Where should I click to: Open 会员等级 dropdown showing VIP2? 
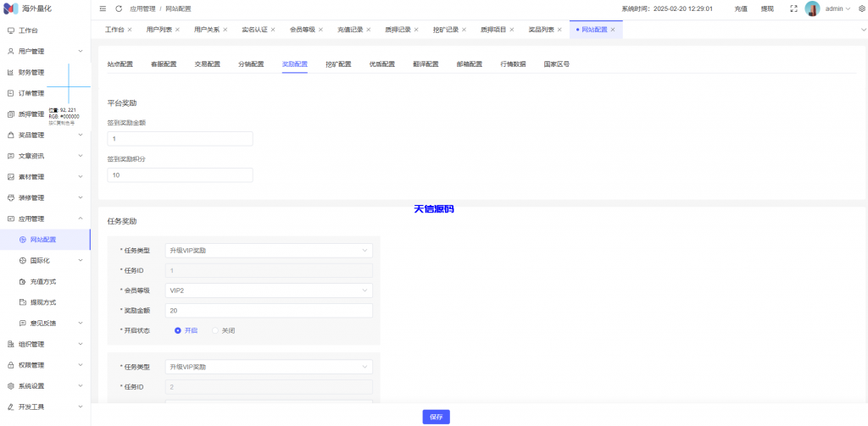pos(269,290)
